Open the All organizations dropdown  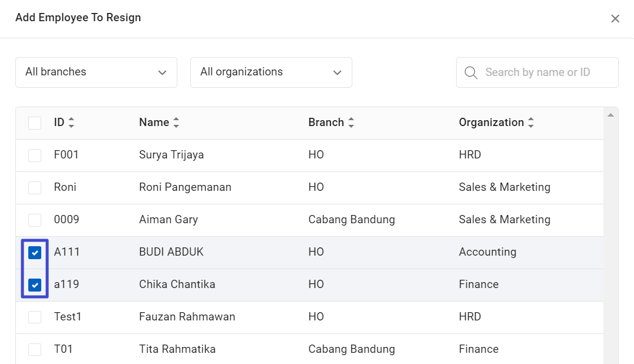(271, 72)
